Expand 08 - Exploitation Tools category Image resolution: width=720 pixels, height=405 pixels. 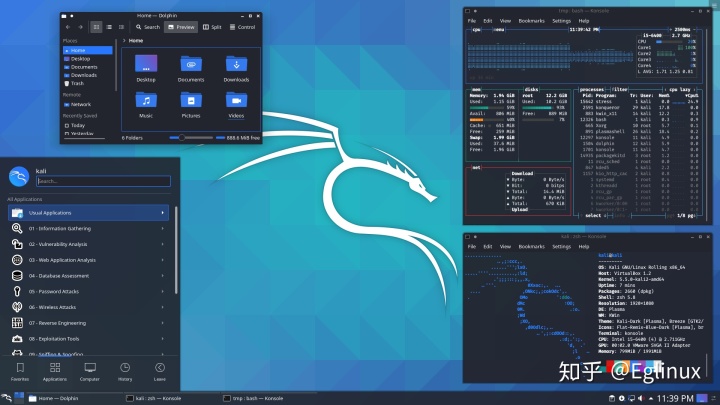88,339
